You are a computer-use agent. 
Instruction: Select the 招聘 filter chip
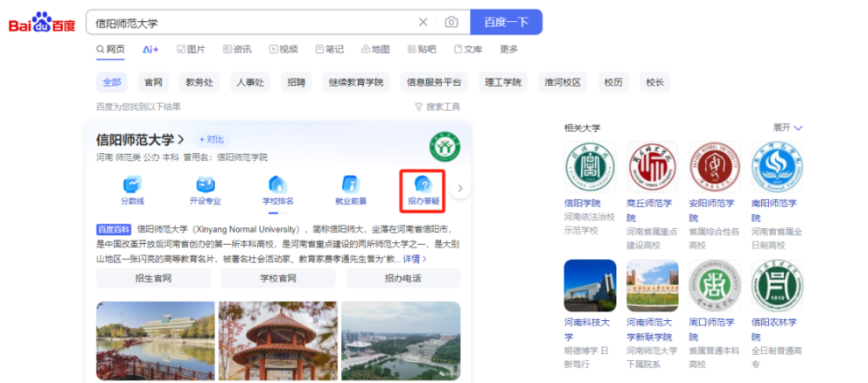[x=296, y=82]
